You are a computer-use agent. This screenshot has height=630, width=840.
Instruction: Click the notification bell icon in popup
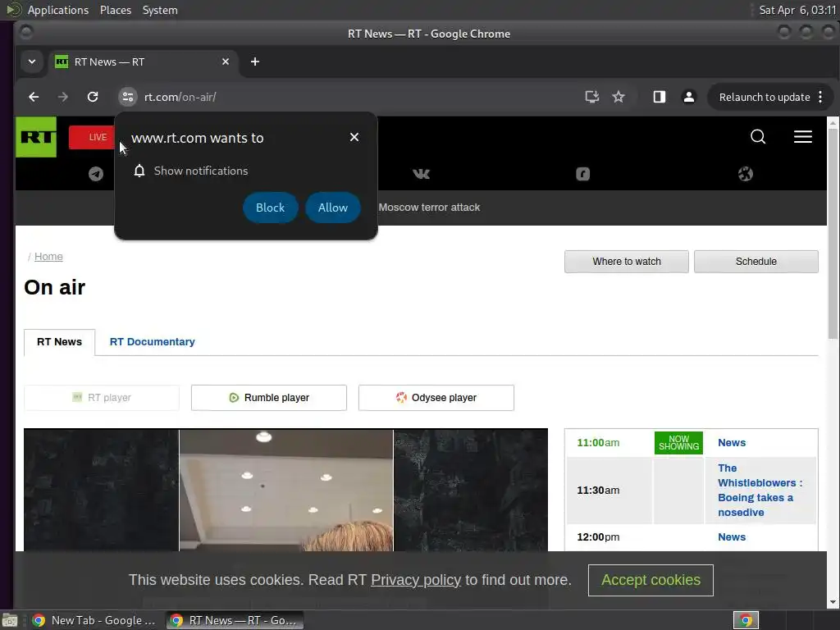[139, 171]
